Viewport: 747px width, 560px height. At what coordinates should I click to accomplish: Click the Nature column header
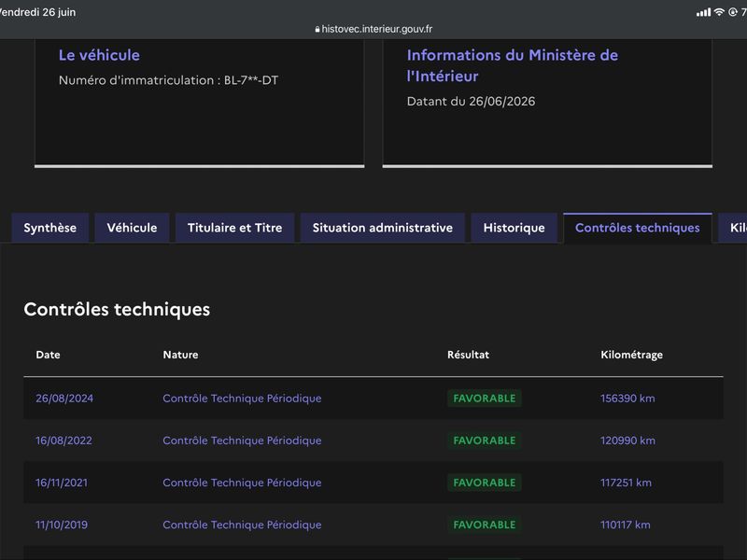coord(180,355)
